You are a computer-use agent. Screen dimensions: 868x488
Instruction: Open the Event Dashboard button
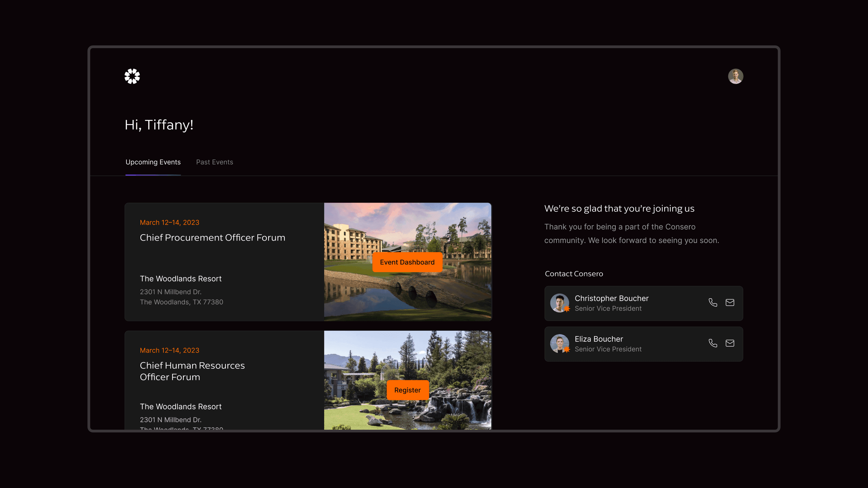click(407, 262)
